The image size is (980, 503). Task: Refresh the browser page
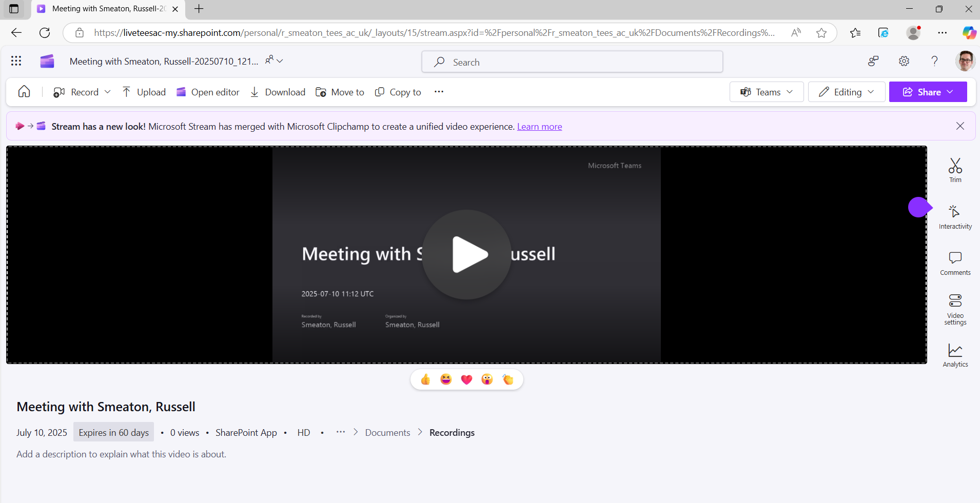tap(45, 33)
